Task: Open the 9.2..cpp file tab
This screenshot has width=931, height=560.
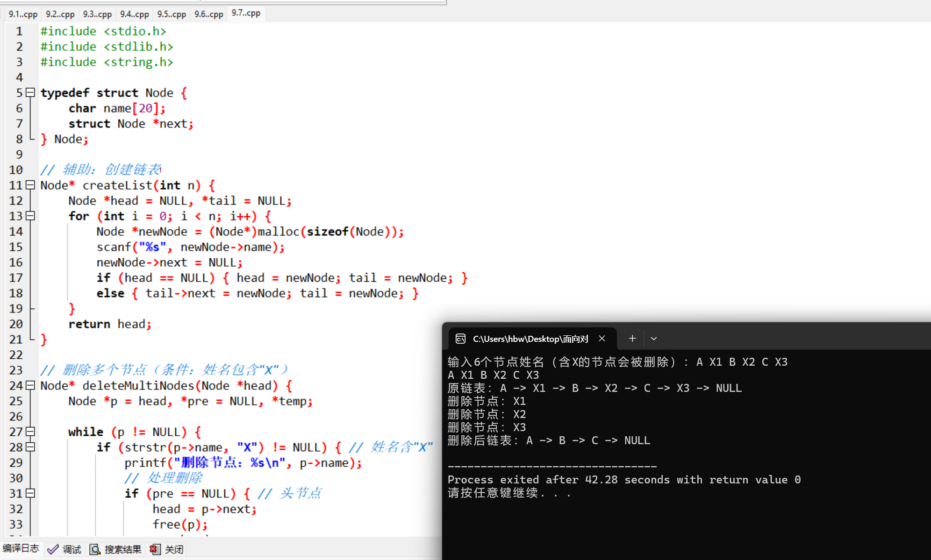Action: [x=60, y=14]
